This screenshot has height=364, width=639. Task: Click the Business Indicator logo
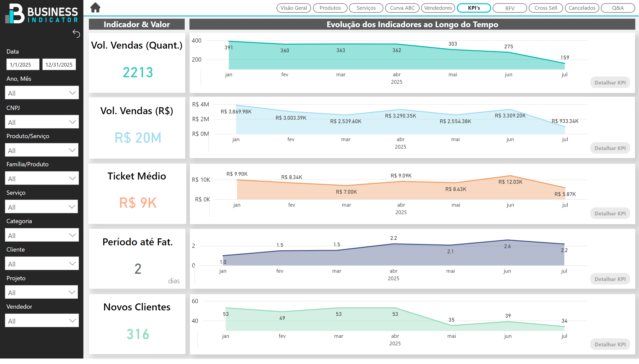pos(41,13)
